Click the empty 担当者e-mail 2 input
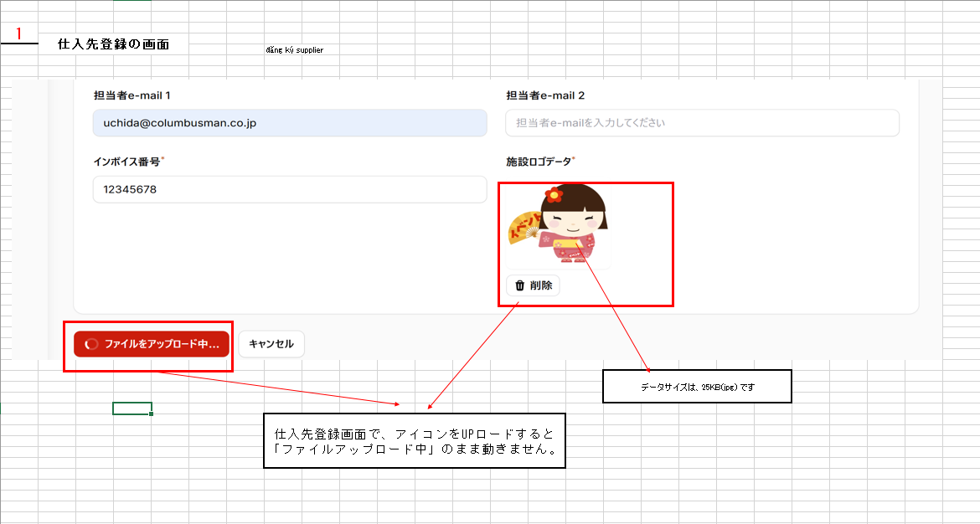The image size is (980, 524). click(702, 123)
